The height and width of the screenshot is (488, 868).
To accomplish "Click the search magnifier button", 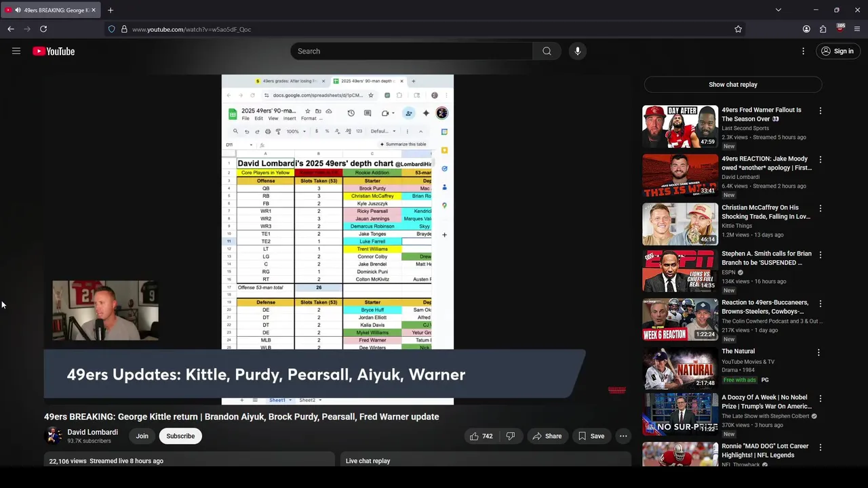I will [547, 51].
